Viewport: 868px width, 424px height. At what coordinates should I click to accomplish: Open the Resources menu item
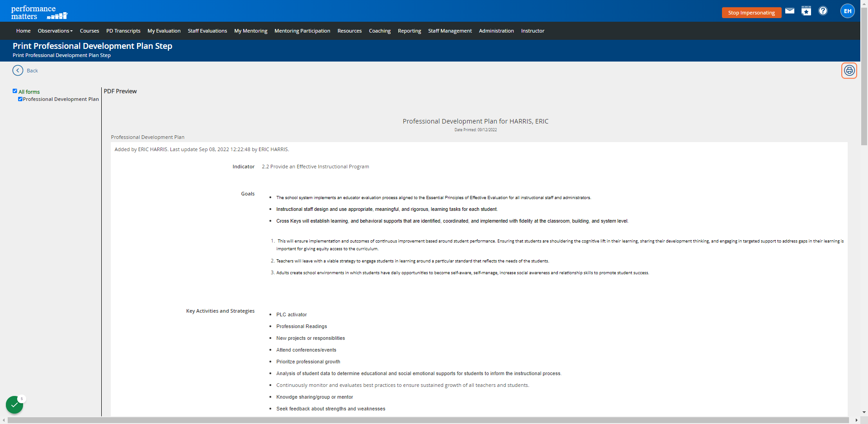349,31
